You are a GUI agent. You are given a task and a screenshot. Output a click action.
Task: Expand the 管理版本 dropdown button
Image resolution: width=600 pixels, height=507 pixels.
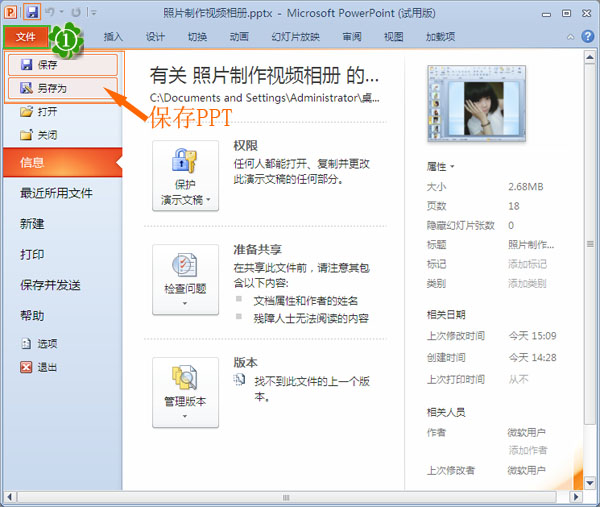click(186, 393)
